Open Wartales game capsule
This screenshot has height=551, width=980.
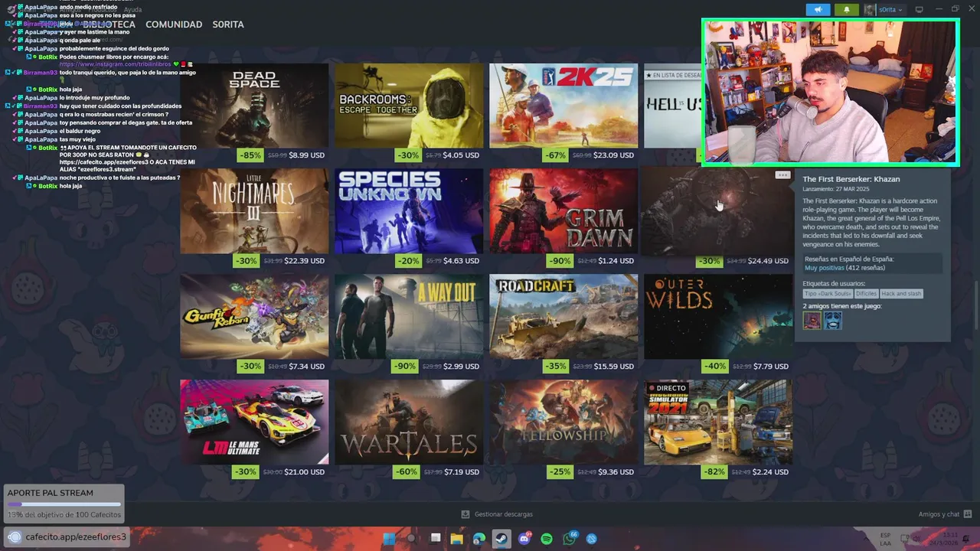point(409,422)
